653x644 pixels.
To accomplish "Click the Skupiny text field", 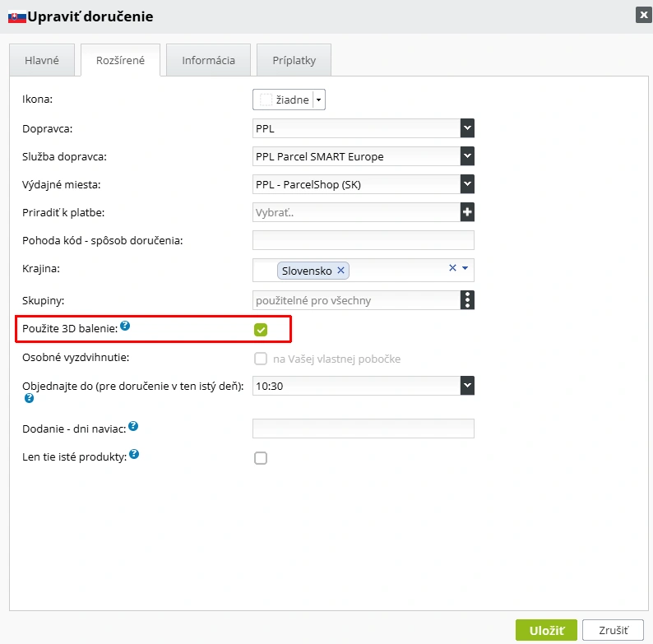I will (356, 300).
